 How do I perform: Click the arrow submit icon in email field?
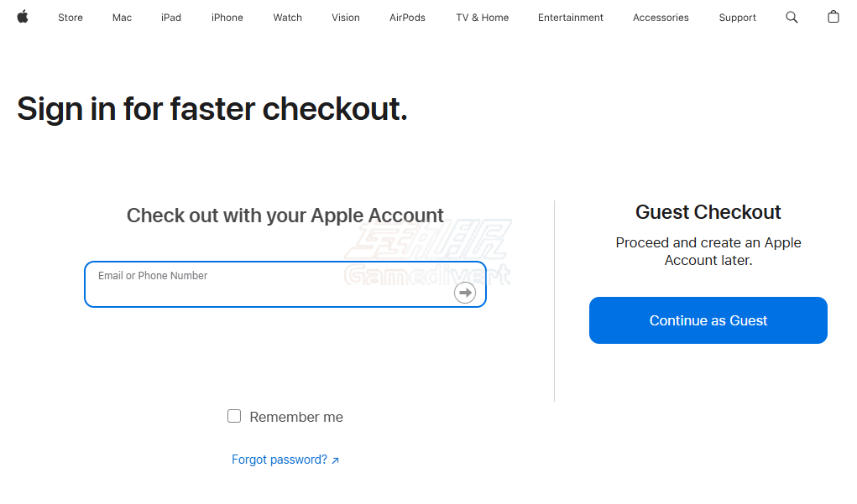464,293
